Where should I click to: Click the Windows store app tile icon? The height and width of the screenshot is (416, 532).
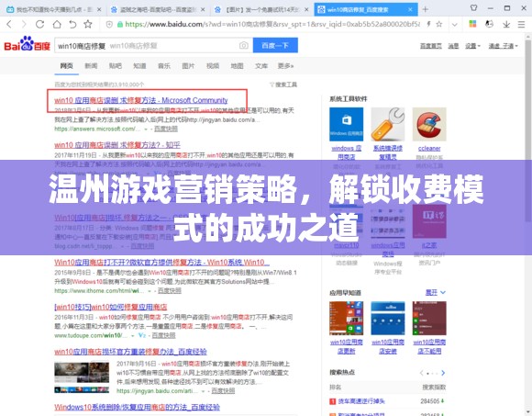[x=346, y=124]
